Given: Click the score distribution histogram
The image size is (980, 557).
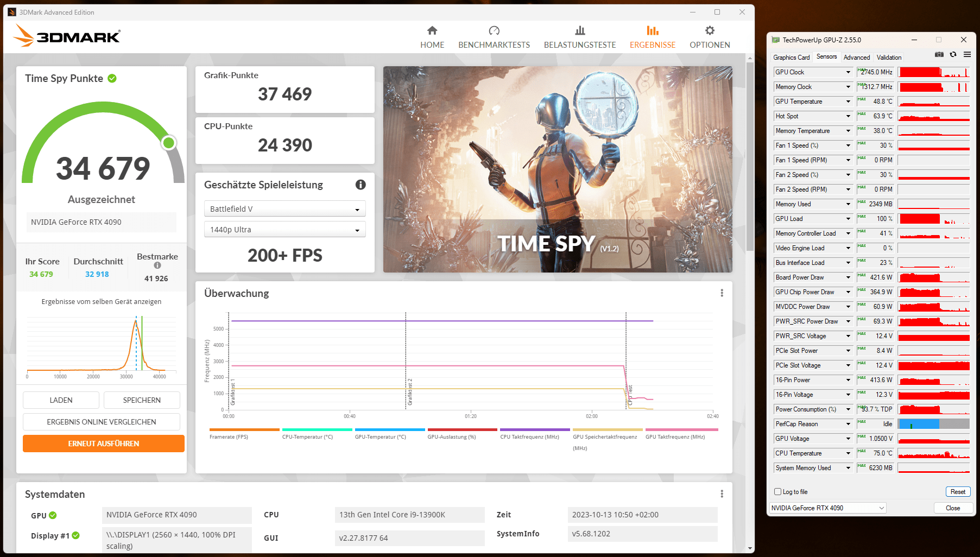Looking at the screenshot, I should (x=102, y=345).
